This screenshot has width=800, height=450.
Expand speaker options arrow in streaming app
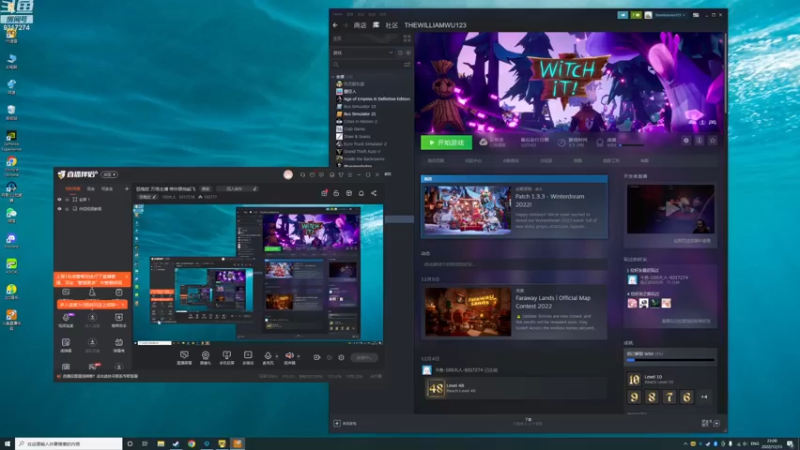[x=298, y=356]
